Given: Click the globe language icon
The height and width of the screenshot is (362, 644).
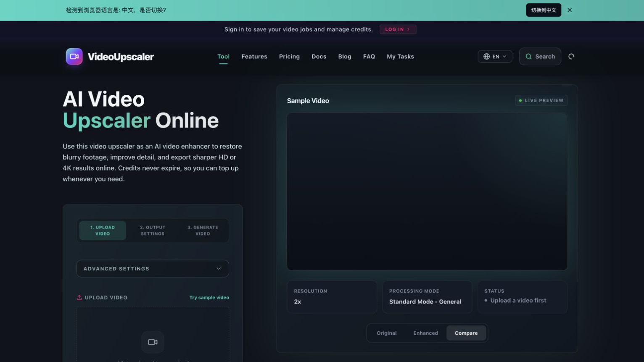Looking at the screenshot, I should (x=486, y=56).
